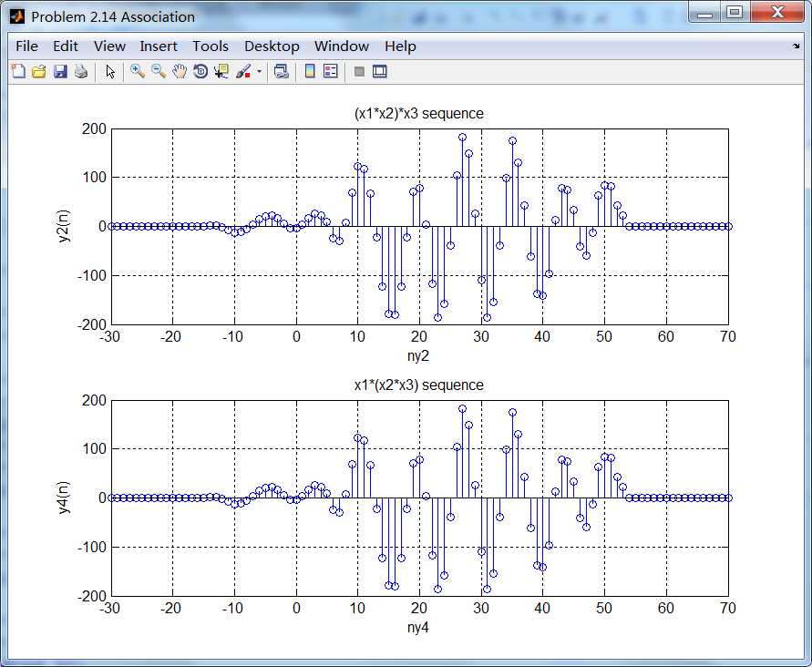Click the 'Problem 2.14 Association' window title
The image size is (812, 667).
point(113,16)
